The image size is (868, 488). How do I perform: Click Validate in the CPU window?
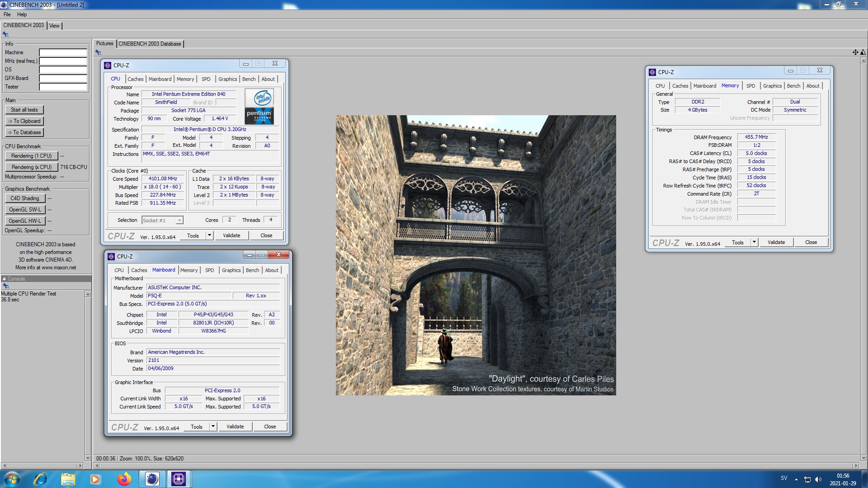[x=231, y=235]
